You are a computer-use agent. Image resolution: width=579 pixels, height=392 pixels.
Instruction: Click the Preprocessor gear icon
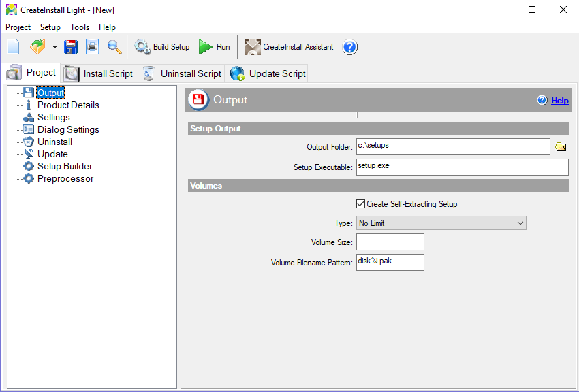29,178
